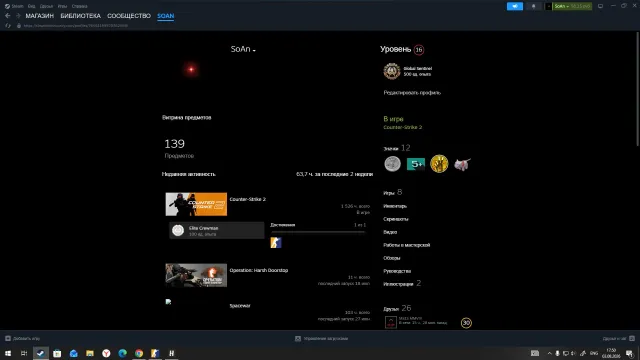This screenshot has height=360, width=640.
Task: Click the Counter-Strike 2 in-game link
Action: (x=402, y=127)
